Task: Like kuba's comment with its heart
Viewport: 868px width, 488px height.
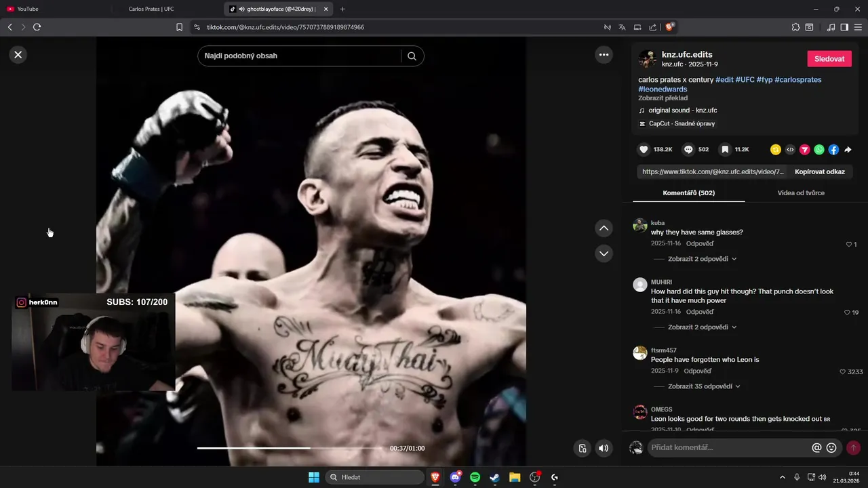Action: (x=848, y=244)
